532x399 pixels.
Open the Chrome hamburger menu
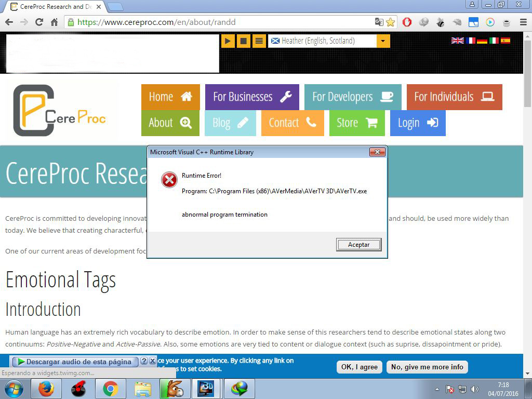coord(523,22)
